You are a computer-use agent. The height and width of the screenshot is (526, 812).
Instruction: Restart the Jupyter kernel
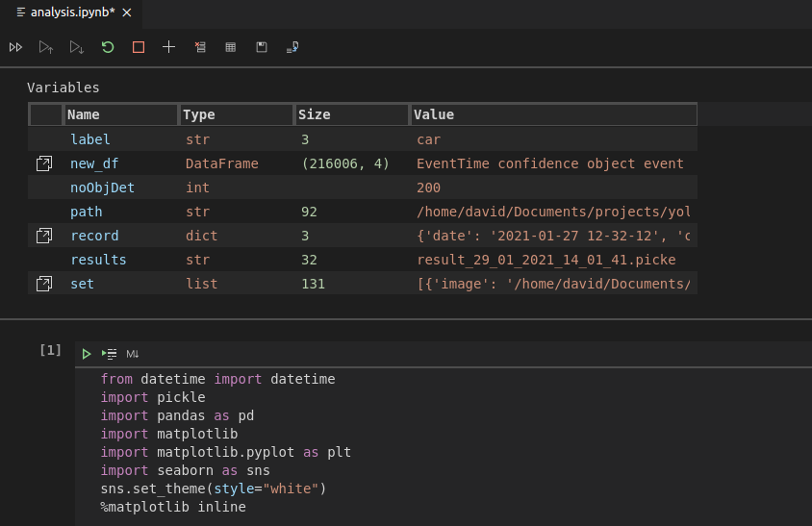[108, 46]
